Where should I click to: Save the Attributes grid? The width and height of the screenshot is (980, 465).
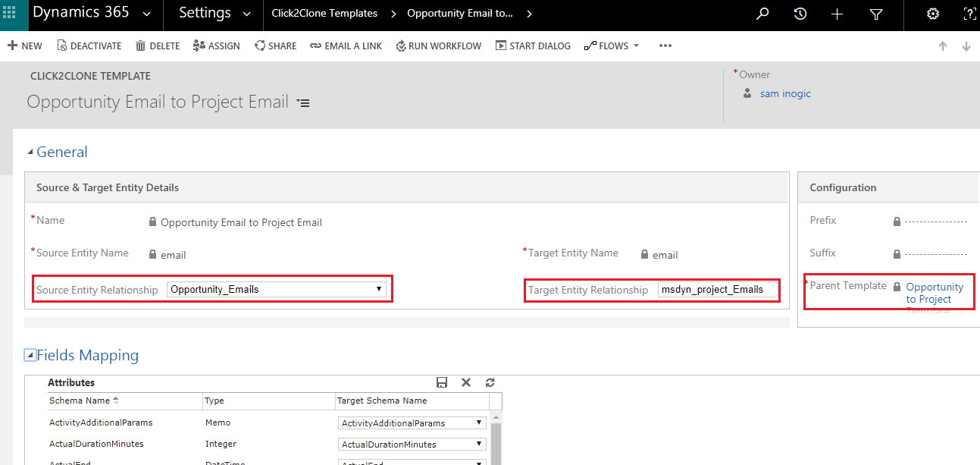click(x=442, y=382)
